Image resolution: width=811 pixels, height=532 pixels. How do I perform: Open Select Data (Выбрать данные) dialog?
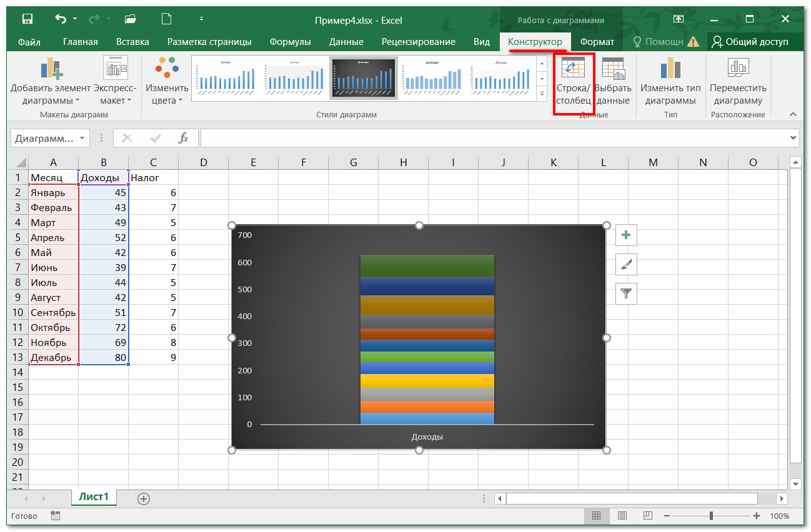[x=613, y=69]
